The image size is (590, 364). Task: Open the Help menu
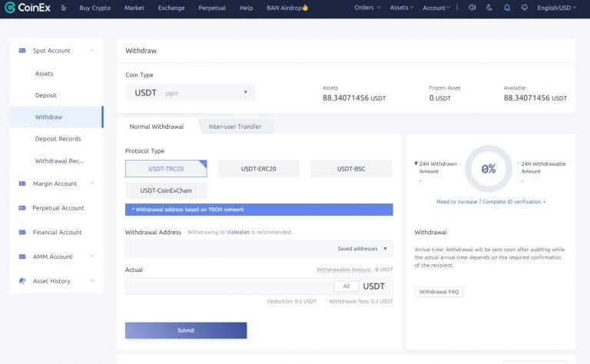click(246, 8)
